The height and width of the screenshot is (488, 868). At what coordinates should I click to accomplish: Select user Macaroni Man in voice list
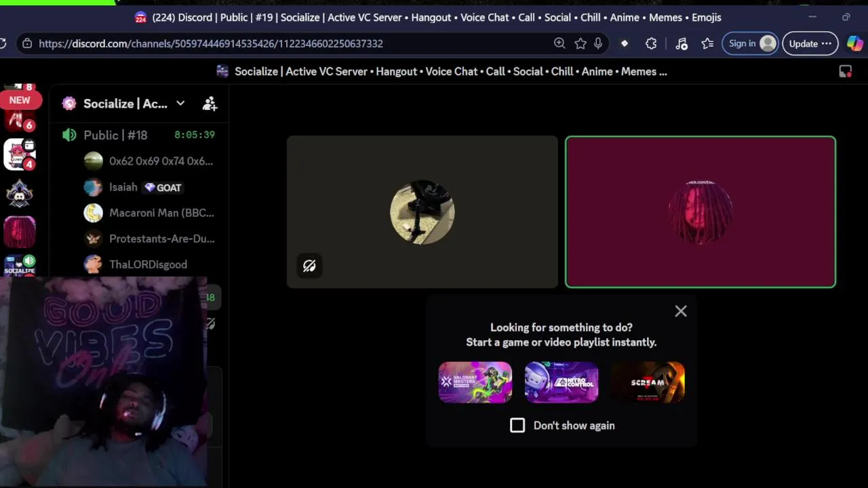coord(148,213)
